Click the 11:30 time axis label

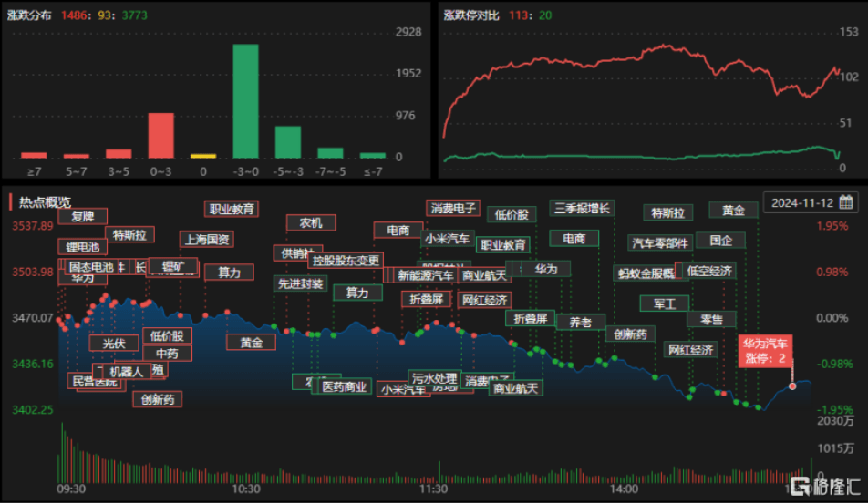tap(433, 489)
